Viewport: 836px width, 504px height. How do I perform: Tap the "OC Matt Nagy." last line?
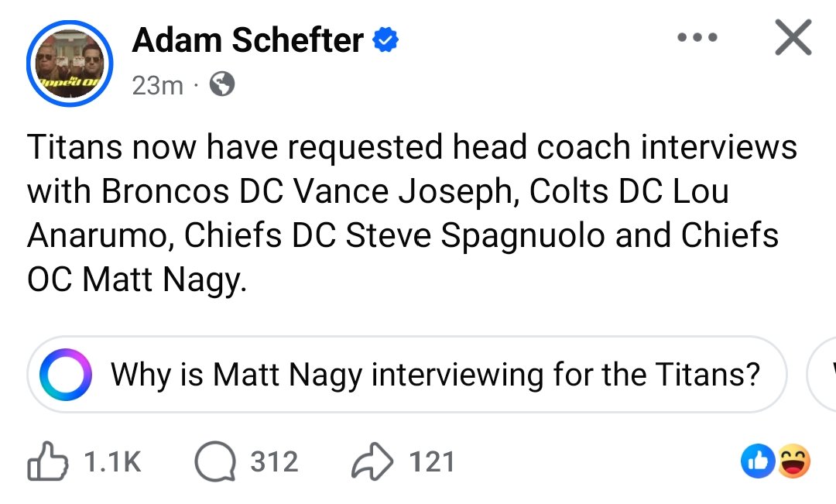(137, 279)
